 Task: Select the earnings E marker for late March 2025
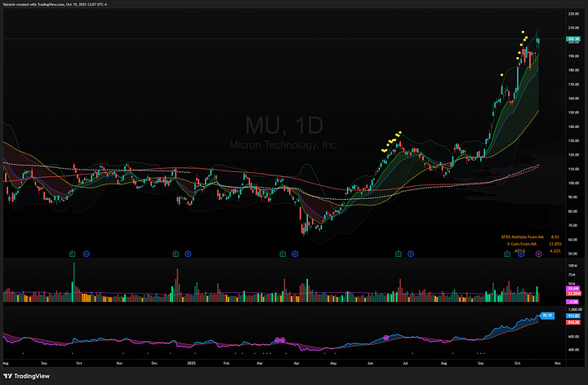283,254
